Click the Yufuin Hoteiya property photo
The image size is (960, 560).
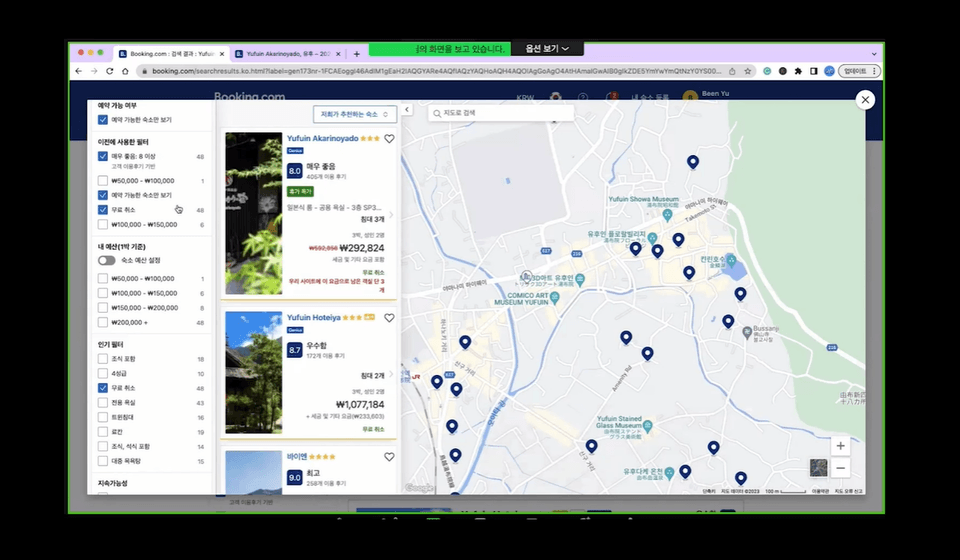(253, 372)
